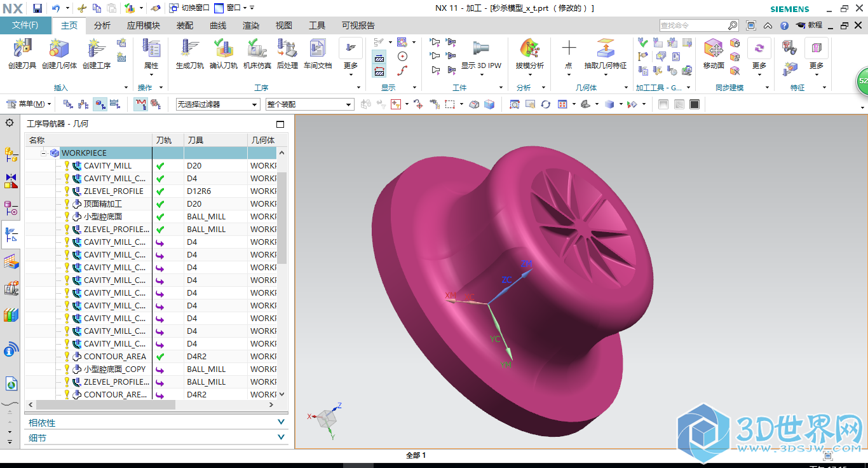
Task: Click the Undo arrow icon
Action: [55, 8]
